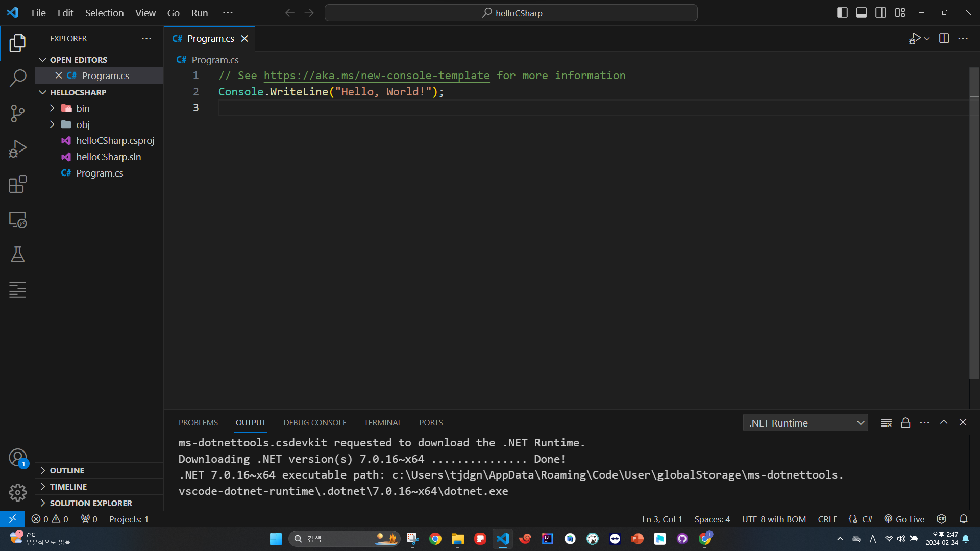The width and height of the screenshot is (980, 551).
Task: Toggle output auto scrolling lock
Action: pyautogui.click(x=905, y=422)
